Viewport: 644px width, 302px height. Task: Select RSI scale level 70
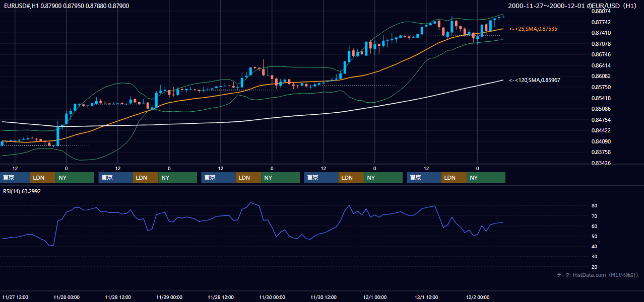coord(595,216)
